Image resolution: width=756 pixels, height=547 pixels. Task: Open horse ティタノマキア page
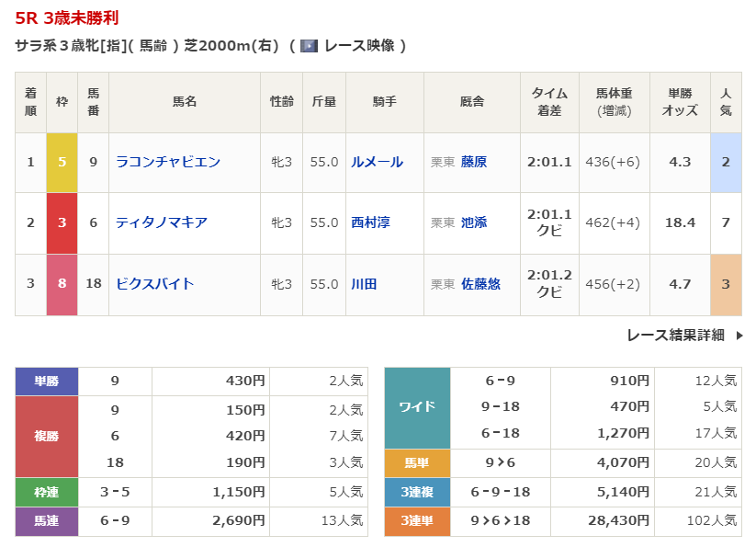(x=162, y=222)
